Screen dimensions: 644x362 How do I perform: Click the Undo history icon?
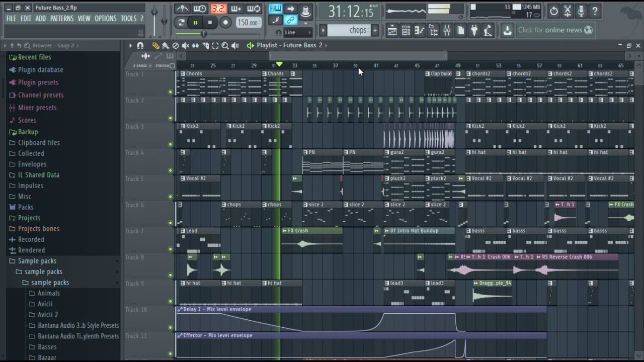553,11
